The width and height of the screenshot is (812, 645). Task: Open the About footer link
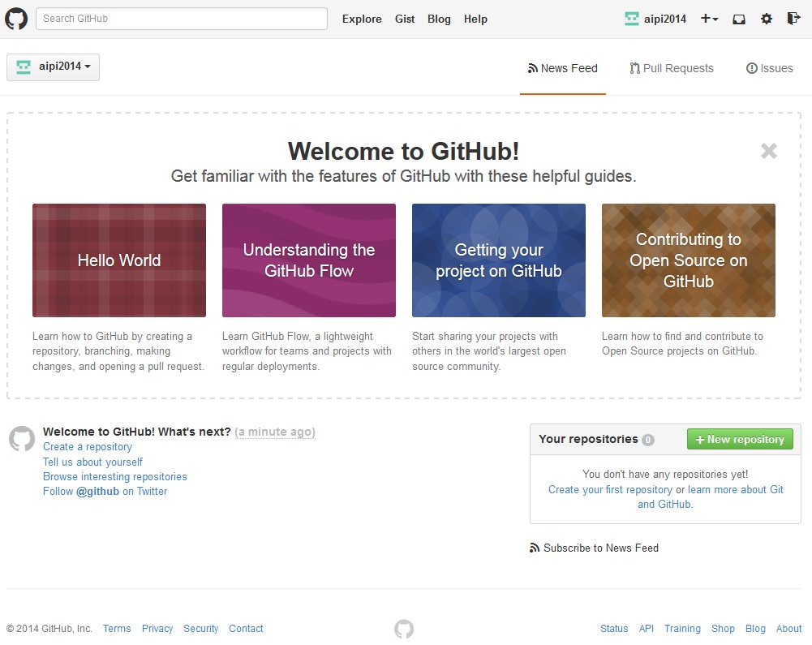pyautogui.click(x=788, y=629)
